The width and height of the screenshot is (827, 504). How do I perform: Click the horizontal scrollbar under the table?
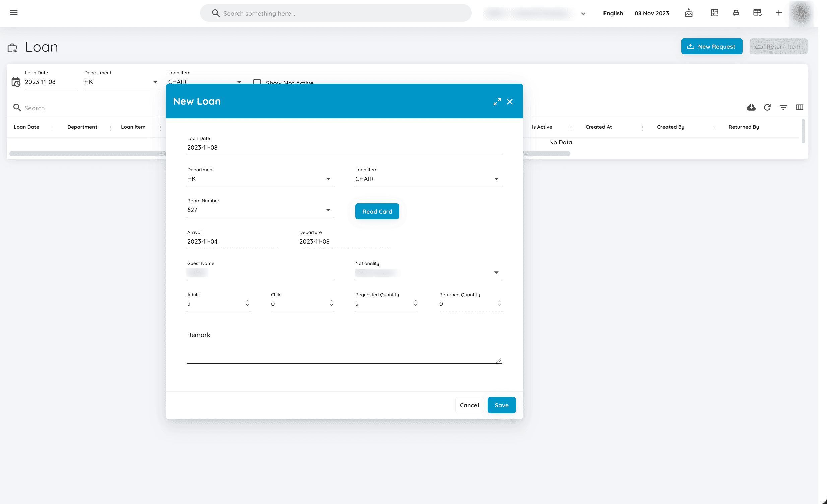point(290,154)
